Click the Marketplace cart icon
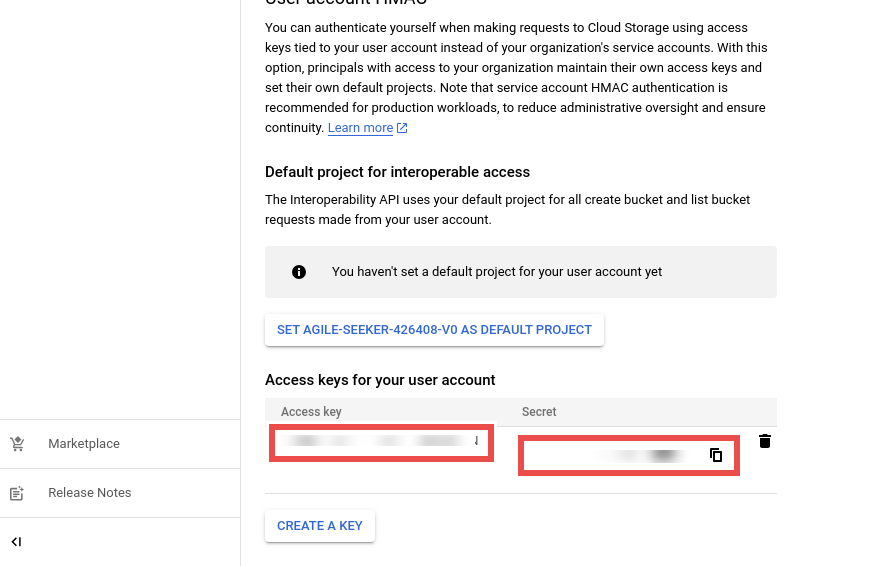876x566 pixels. coord(17,444)
